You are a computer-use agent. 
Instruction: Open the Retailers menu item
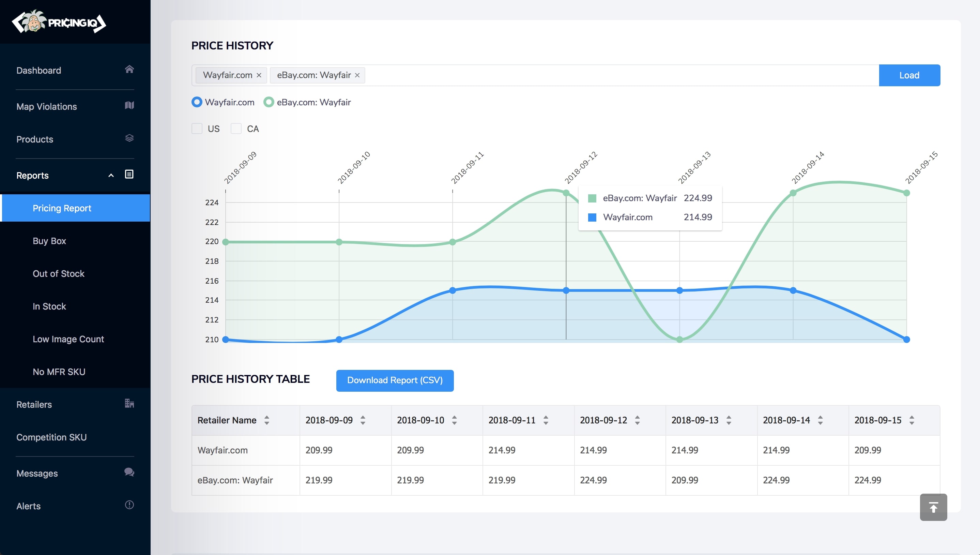click(x=75, y=404)
